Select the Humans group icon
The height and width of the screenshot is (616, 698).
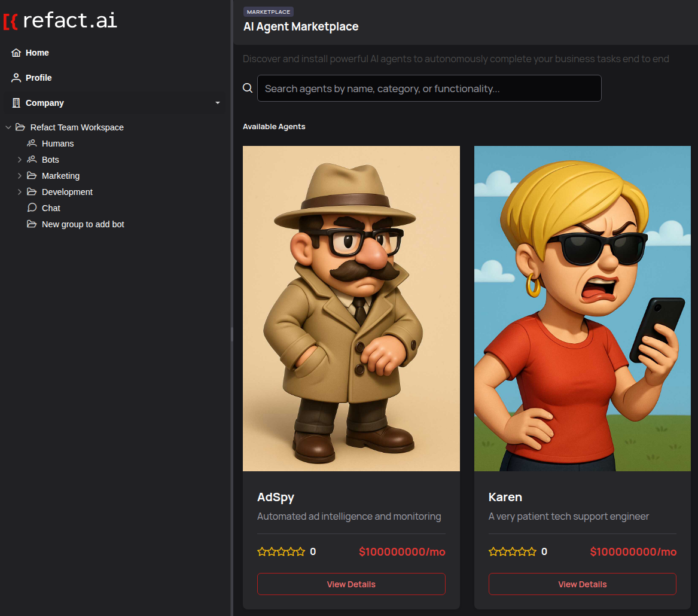[31, 143]
